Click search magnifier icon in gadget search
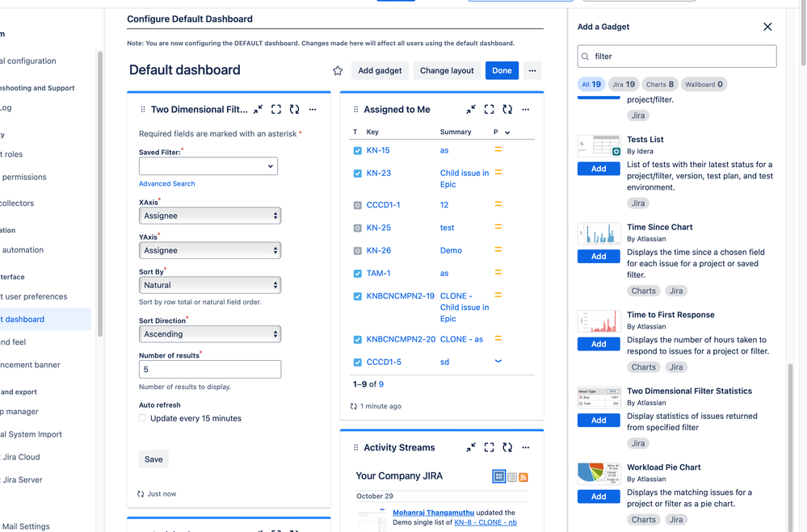This screenshot has width=807, height=532. click(585, 57)
